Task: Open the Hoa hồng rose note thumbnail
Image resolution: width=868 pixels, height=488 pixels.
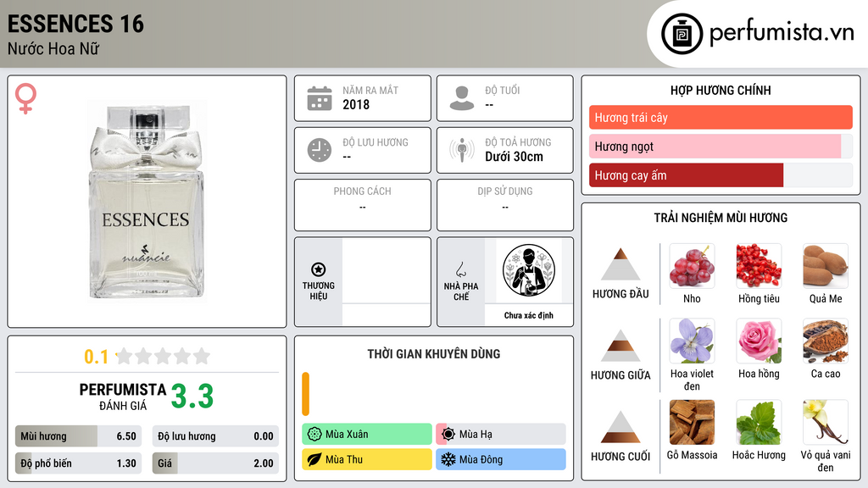Action: pyautogui.click(x=759, y=341)
